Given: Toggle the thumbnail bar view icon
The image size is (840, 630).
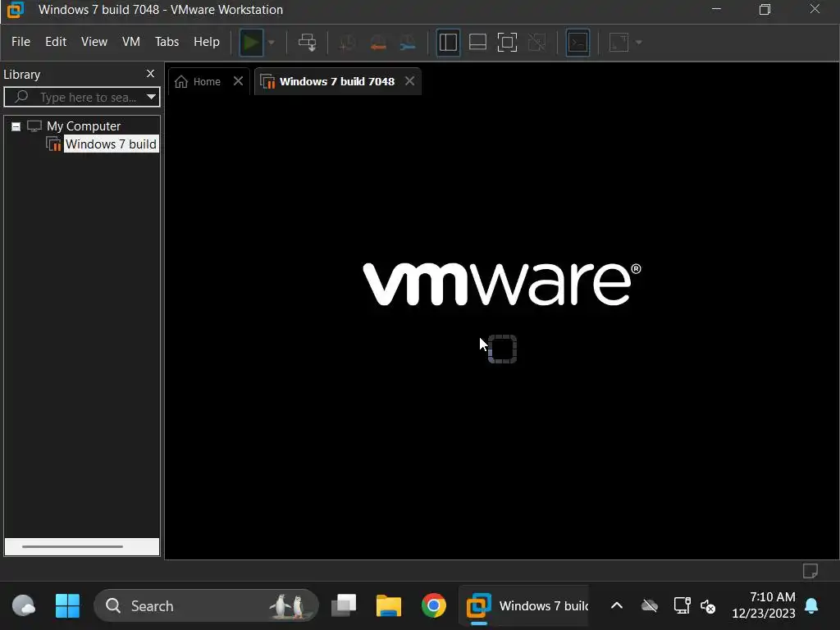Looking at the screenshot, I should [477, 43].
